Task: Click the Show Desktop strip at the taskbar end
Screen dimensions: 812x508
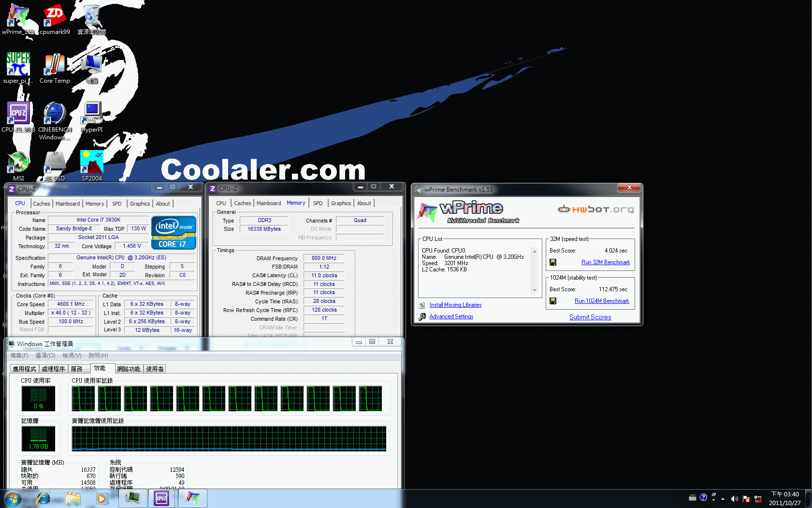Action: pyautogui.click(x=808, y=498)
